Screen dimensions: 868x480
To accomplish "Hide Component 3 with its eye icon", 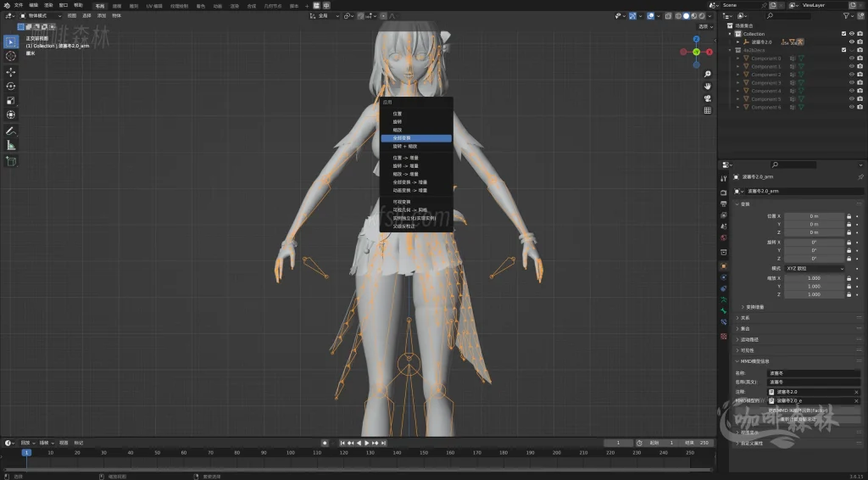I will (x=852, y=82).
